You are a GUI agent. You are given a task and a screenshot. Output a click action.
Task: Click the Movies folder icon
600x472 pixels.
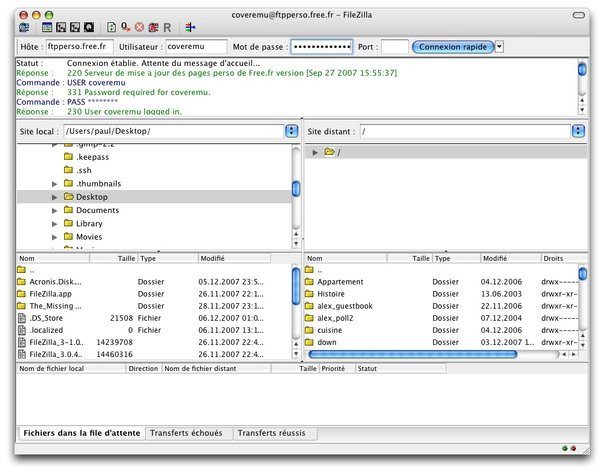(69, 237)
